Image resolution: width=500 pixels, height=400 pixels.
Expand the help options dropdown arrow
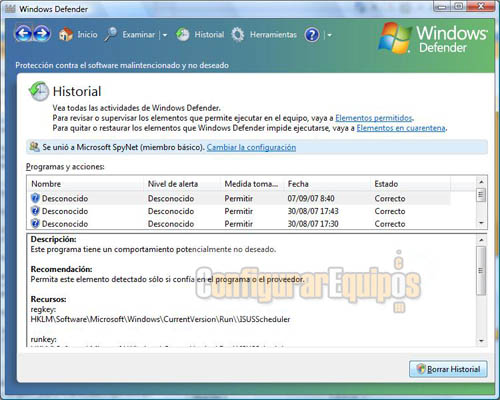(329, 35)
